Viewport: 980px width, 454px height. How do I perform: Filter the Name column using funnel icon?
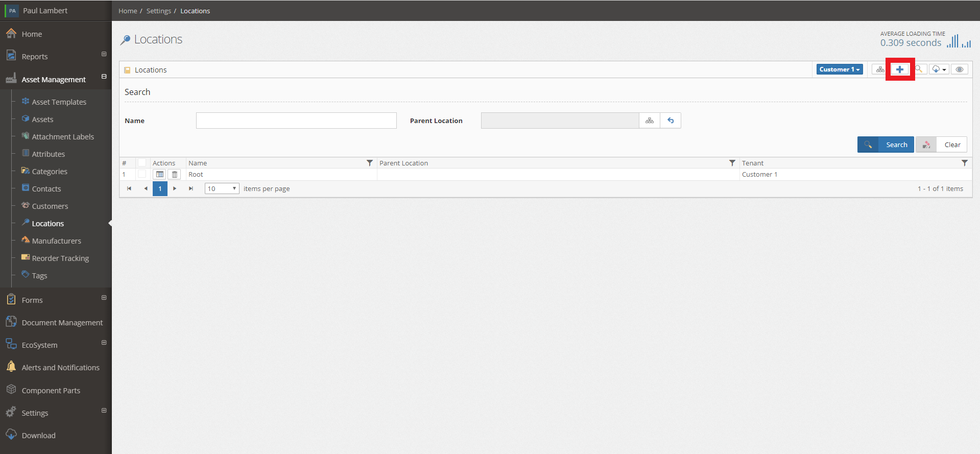coord(370,163)
